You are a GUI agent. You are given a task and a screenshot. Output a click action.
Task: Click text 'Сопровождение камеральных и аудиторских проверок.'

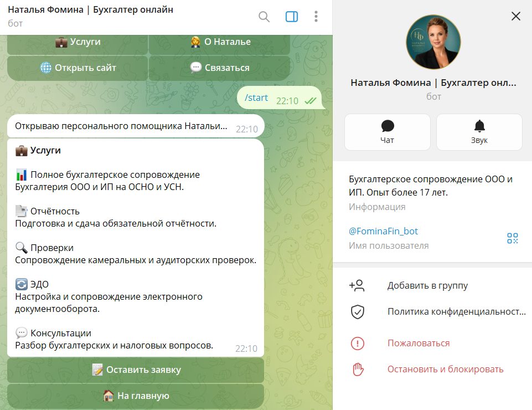point(136,260)
